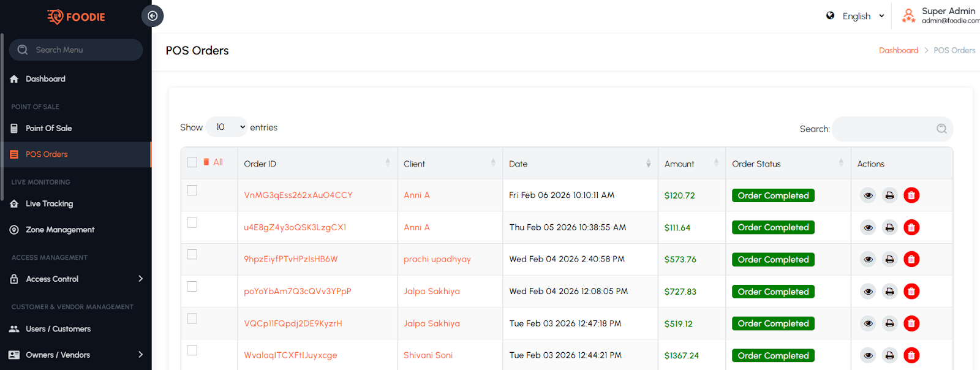
Task: Print the $120.72 order receipt
Action: pos(889,195)
